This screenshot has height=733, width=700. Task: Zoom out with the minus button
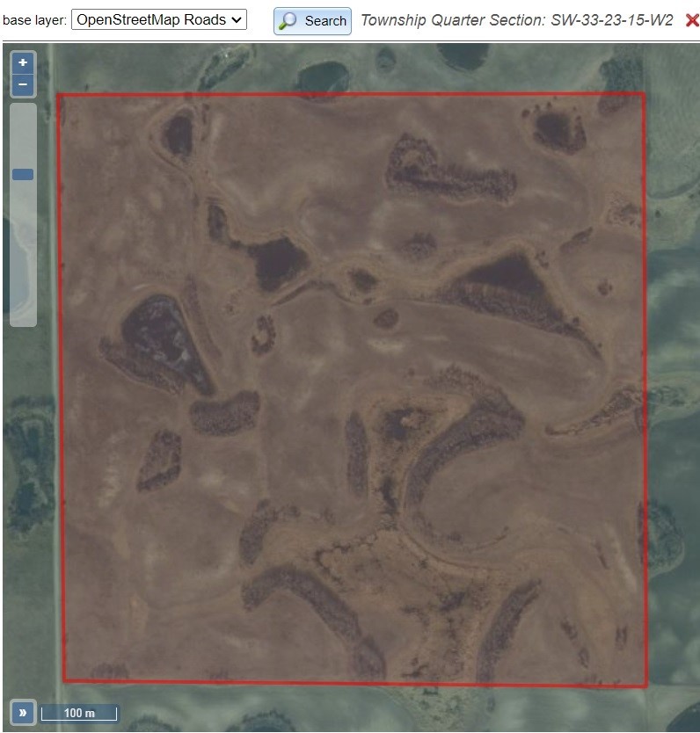pos(23,85)
